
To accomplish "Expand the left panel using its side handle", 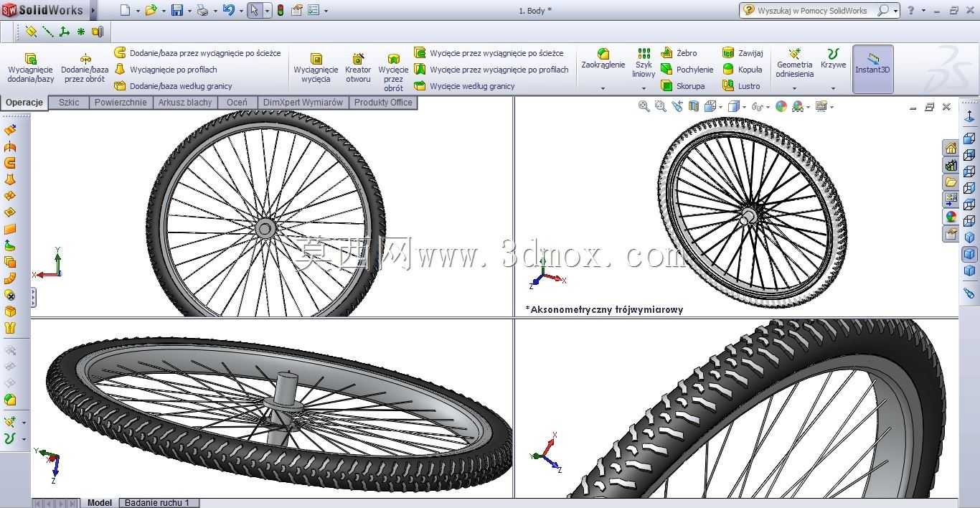I will [33, 297].
